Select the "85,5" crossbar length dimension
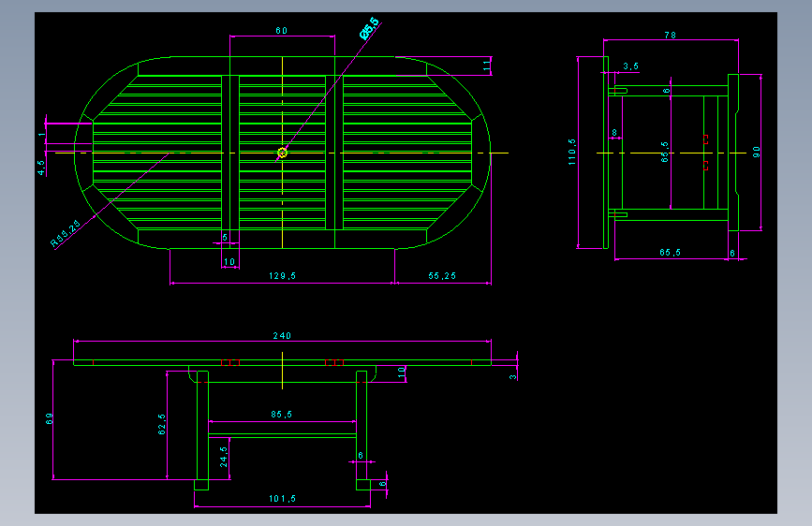The width and height of the screenshot is (812, 526). tap(282, 415)
